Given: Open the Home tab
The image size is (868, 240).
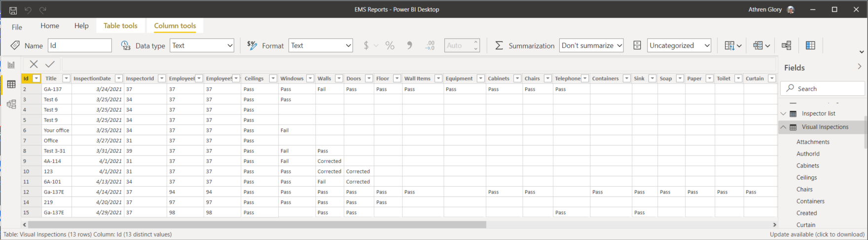Looking at the screenshot, I should pyautogui.click(x=50, y=26).
